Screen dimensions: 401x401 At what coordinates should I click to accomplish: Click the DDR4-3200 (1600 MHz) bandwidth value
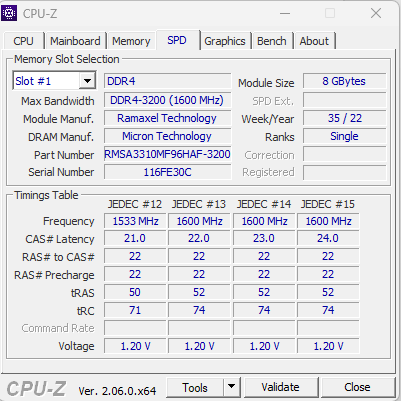pos(167,100)
